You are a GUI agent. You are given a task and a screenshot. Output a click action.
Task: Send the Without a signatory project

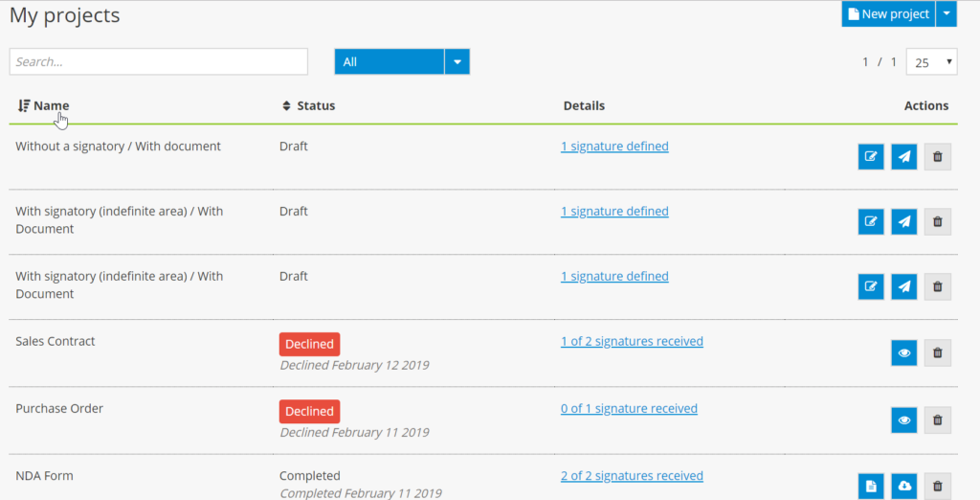tap(904, 157)
